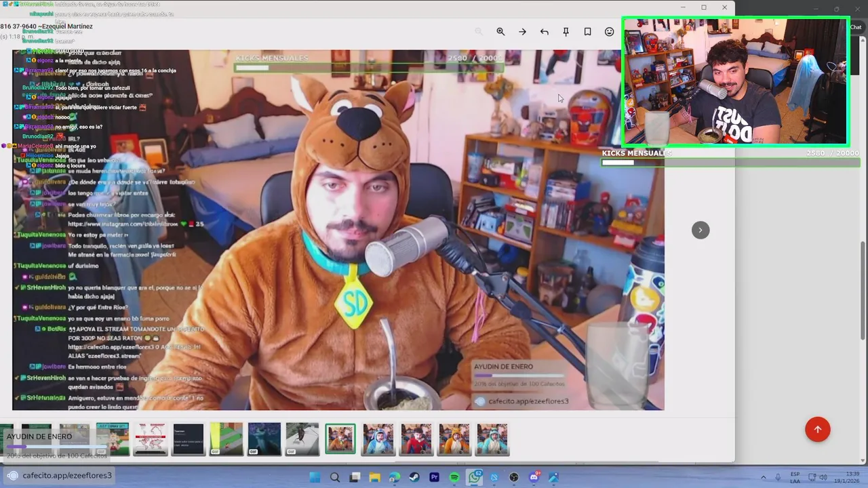Open the Photos app taskbar icon
868x488 pixels.
click(554, 477)
